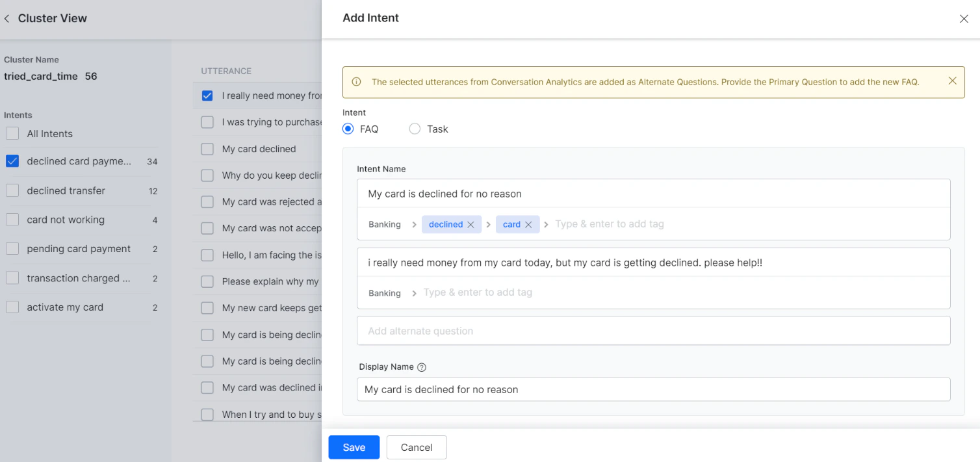980x462 pixels.
Task: Dismiss the yellow notification banner
Action: tap(952, 81)
